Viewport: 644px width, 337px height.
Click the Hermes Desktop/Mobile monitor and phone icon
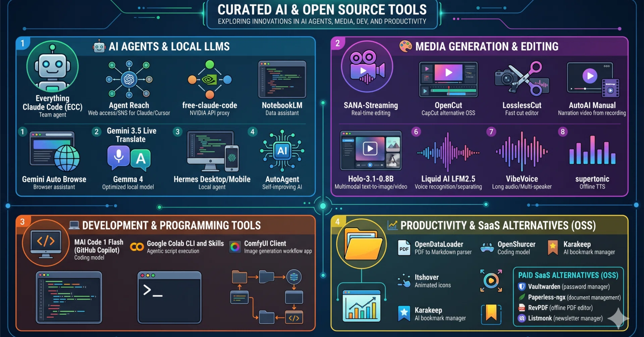coord(213,151)
